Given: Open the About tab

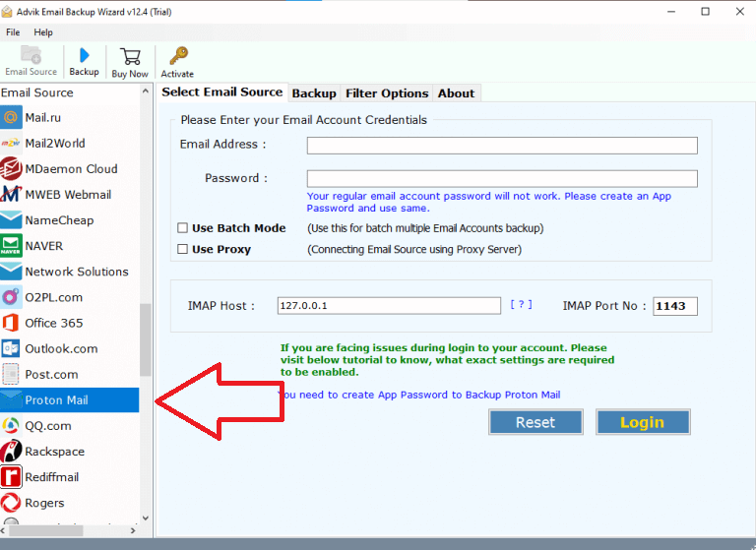Looking at the screenshot, I should pyautogui.click(x=456, y=93).
